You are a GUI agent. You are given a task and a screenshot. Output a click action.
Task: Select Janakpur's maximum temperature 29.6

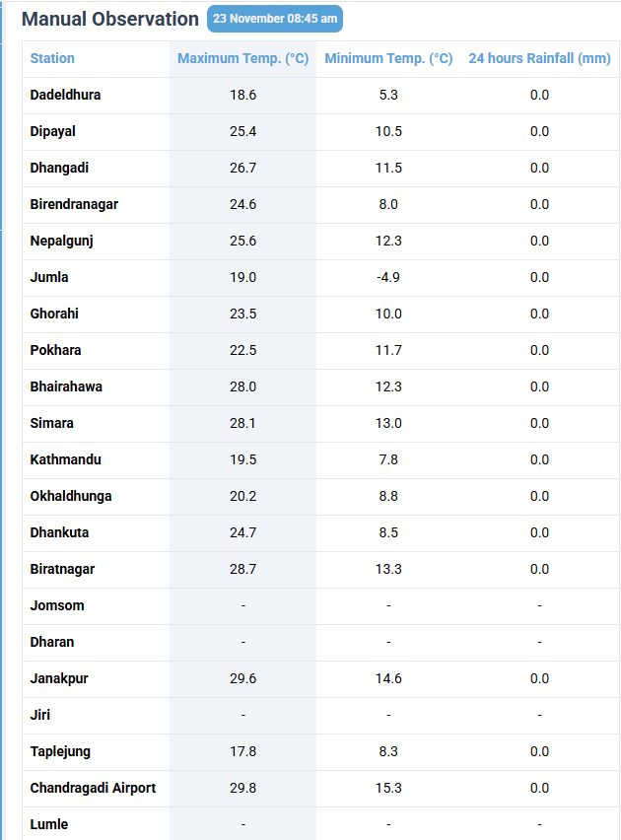coord(243,679)
